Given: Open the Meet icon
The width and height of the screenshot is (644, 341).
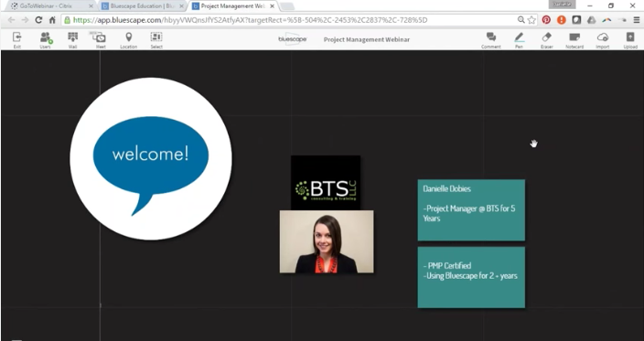Looking at the screenshot, I should coord(99,37).
